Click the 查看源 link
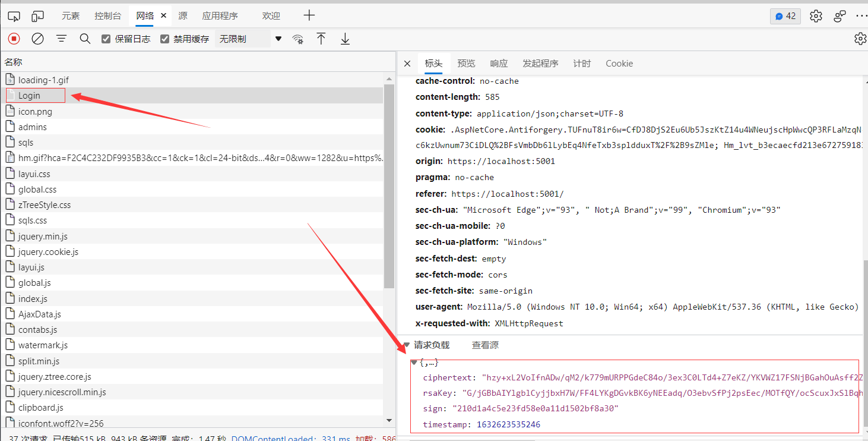Image resolution: width=868 pixels, height=441 pixels. click(x=485, y=345)
